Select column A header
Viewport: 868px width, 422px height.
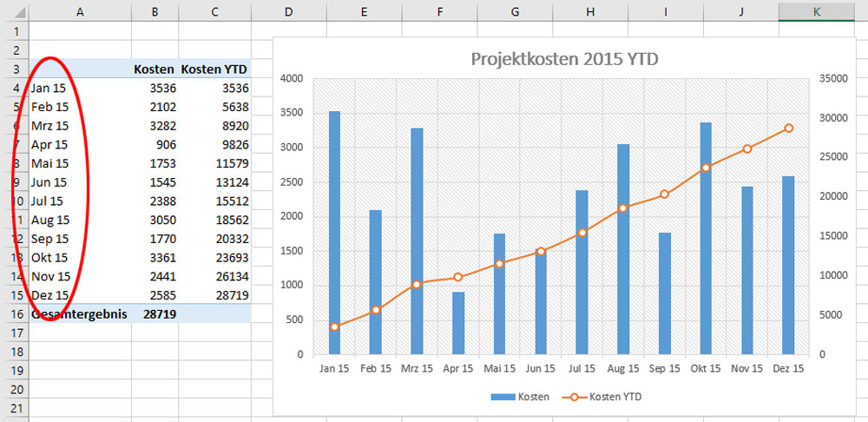click(80, 11)
